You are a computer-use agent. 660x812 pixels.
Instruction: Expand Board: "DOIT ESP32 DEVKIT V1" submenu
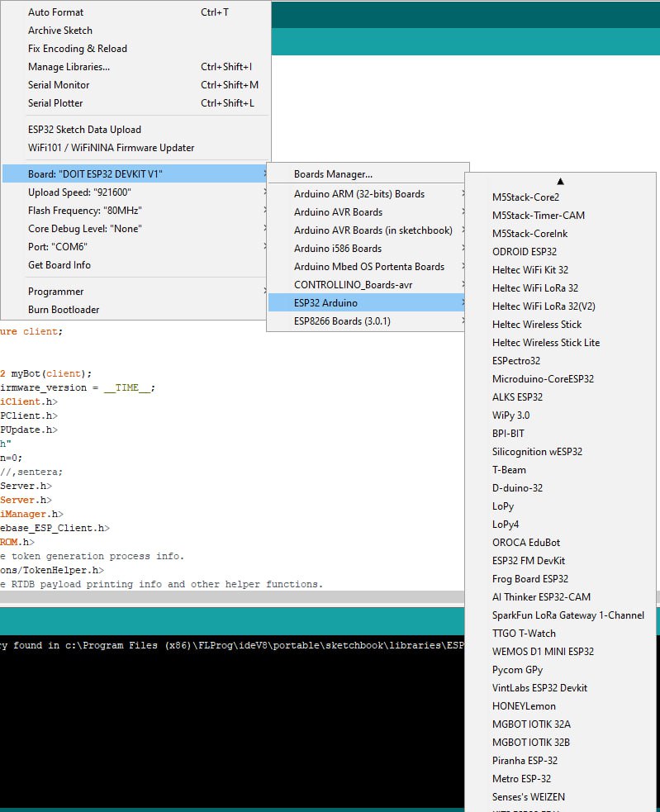135,174
